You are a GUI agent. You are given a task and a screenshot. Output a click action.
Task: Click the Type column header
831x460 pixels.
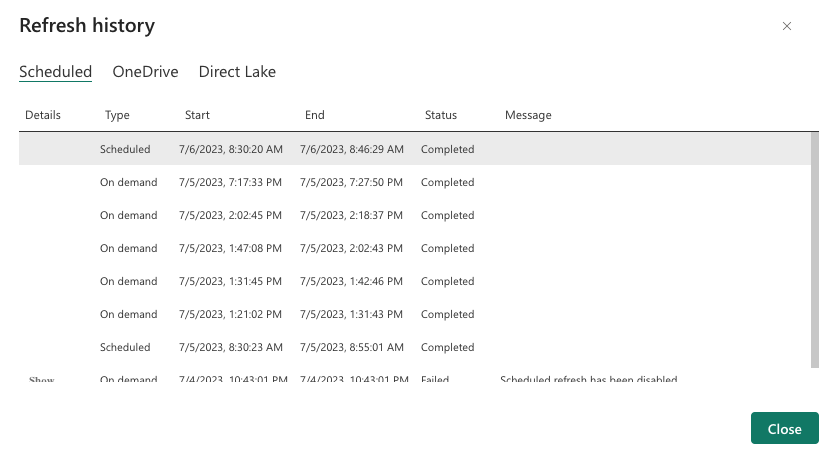click(x=117, y=115)
